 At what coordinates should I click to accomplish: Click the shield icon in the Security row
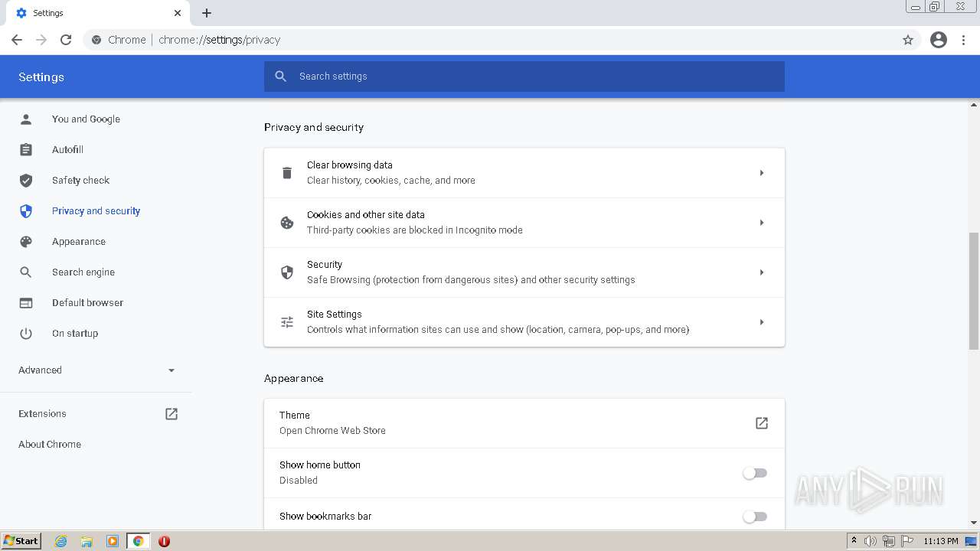point(287,272)
